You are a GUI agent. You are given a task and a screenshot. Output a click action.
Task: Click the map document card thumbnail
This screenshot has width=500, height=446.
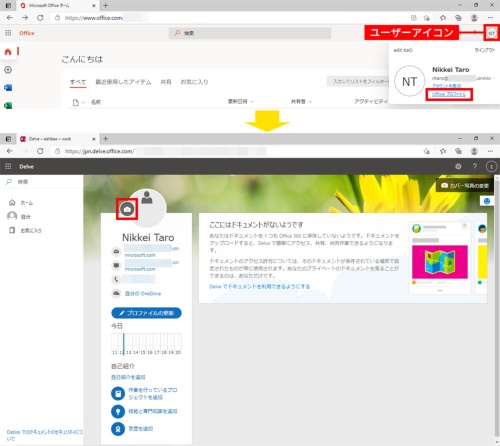440,262
